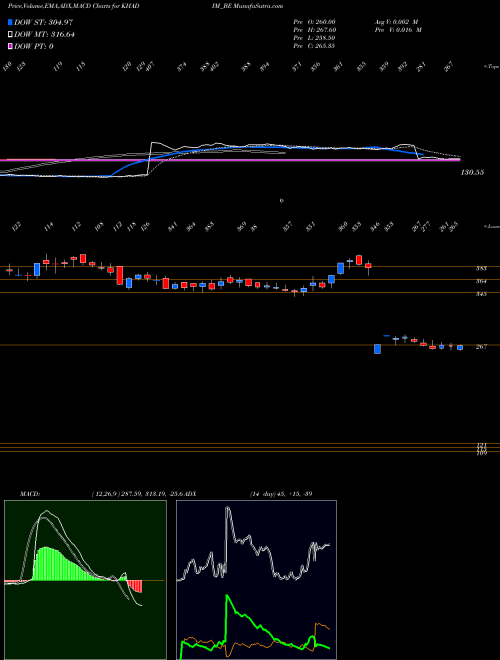This screenshot has height=660, width=500.
Task: Click the green +DI line peak in ADX panel
Action: 228,597
